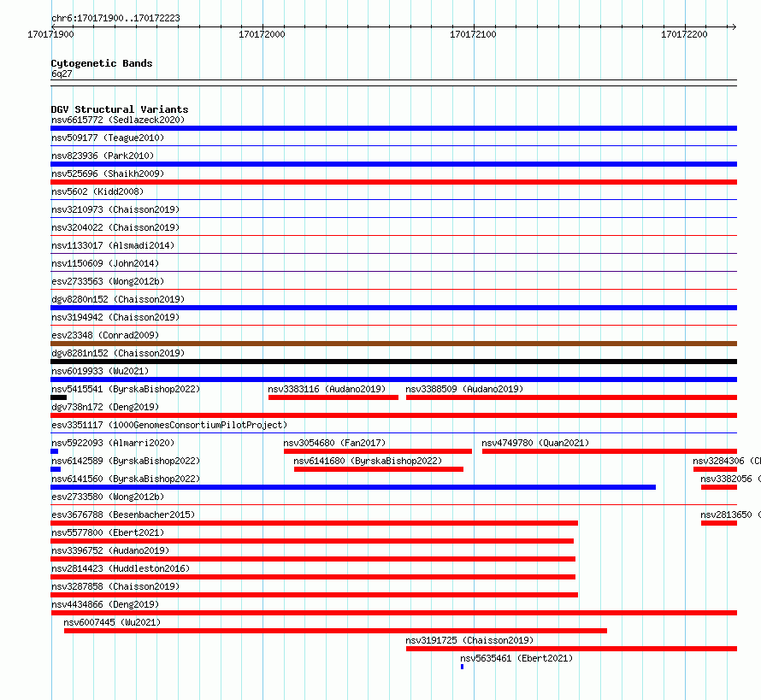Click nsv5415541 (ByrskaBishop2022) label

tap(126, 389)
